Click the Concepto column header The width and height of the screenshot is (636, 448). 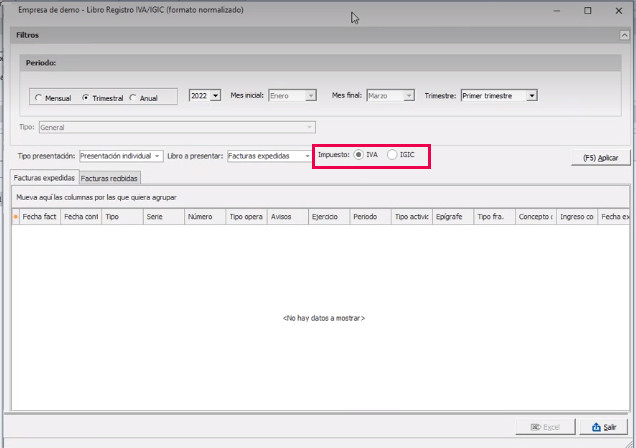coord(536,217)
